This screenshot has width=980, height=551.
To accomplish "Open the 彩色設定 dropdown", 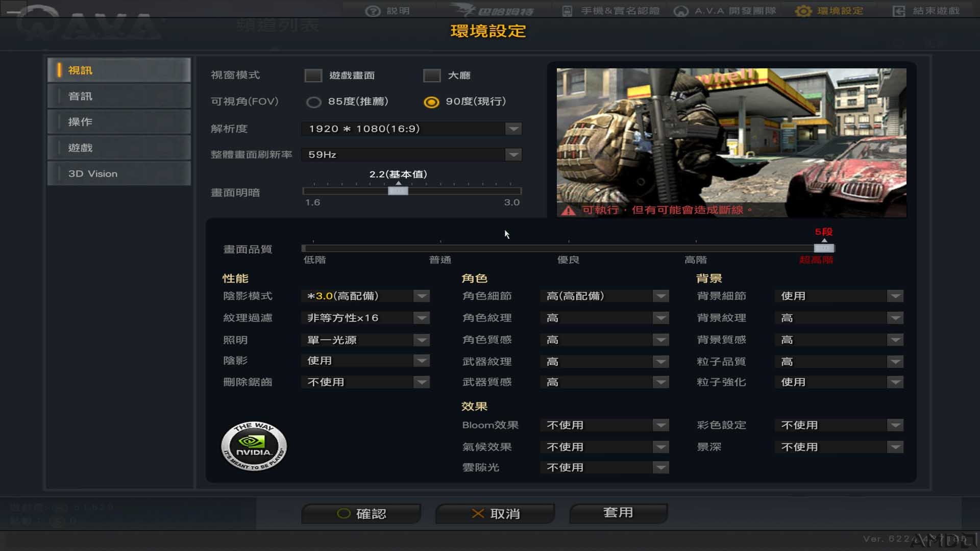I will (x=839, y=425).
